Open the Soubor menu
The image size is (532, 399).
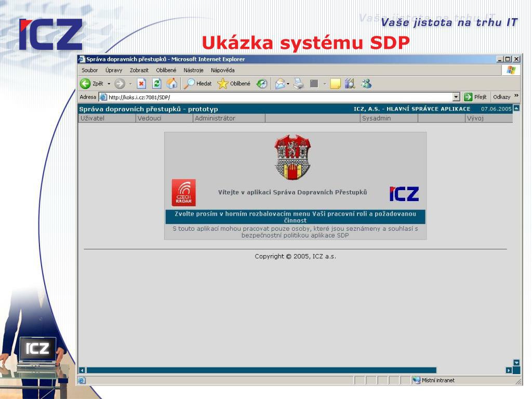point(89,70)
